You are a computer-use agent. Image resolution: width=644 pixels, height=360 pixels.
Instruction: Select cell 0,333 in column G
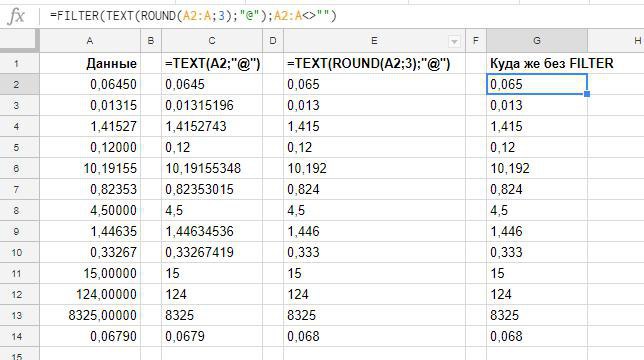point(537,252)
